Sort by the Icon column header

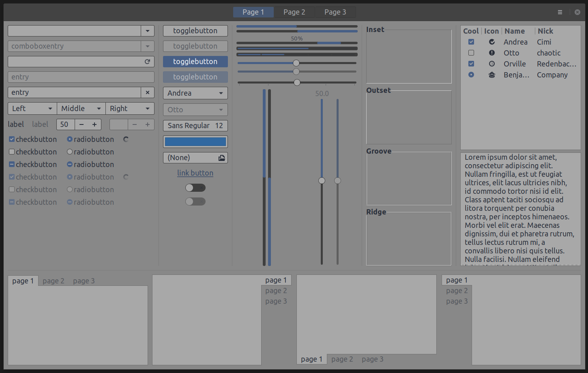(x=491, y=31)
